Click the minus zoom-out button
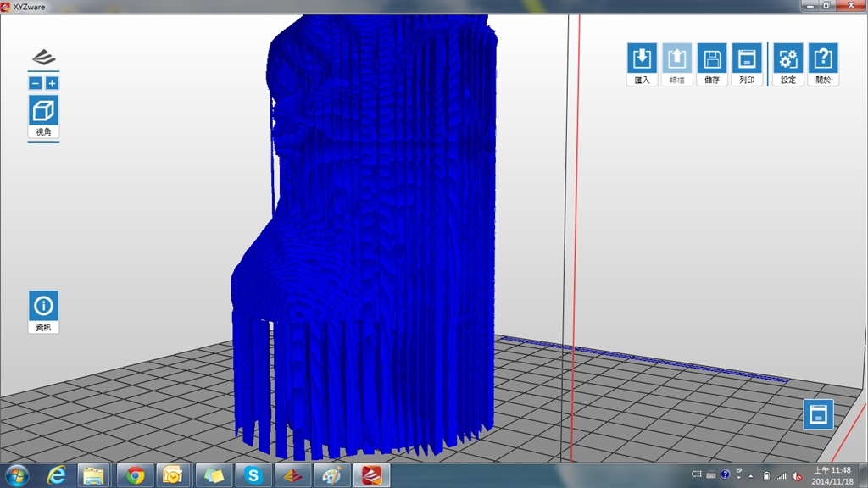The image size is (868, 488). tap(36, 83)
